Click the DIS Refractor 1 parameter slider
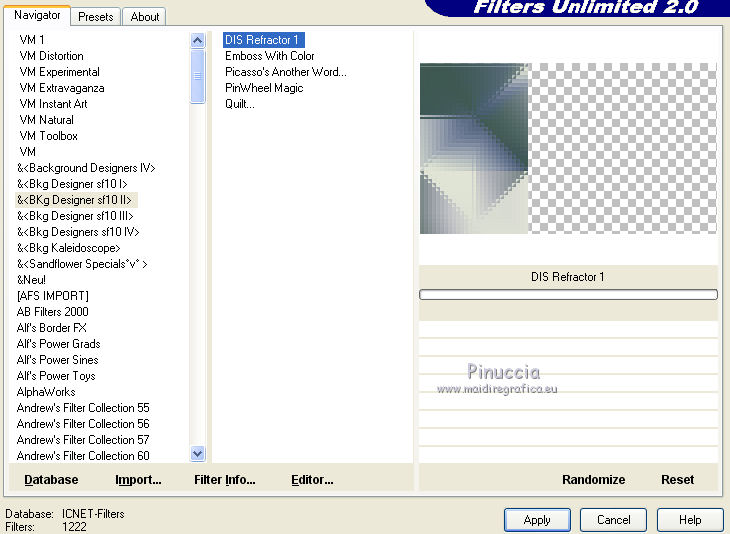The height and width of the screenshot is (534, 730). (x=568, y=294)
